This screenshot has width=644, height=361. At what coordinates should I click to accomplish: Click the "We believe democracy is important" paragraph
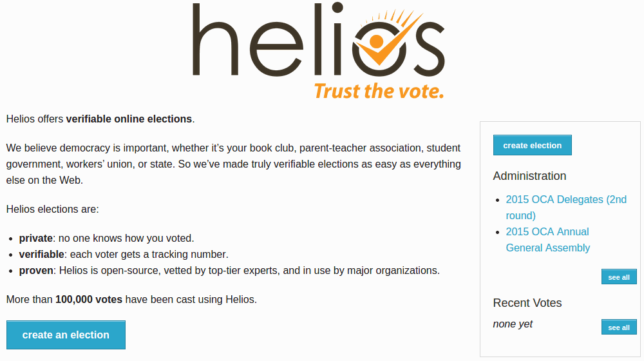[233, 164]
